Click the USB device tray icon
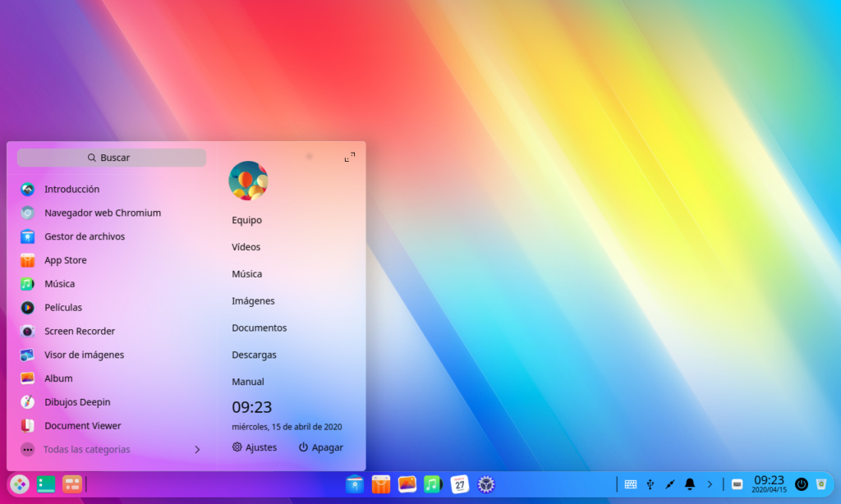841x504 pixels. [650, 484]
